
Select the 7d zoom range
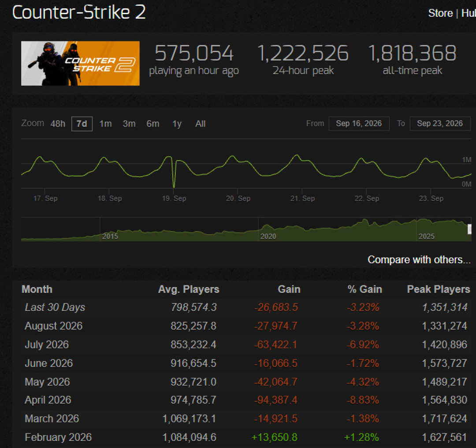82,123
